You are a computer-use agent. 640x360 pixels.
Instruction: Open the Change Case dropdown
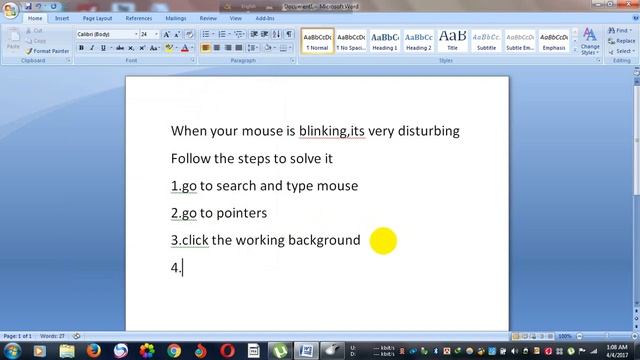[154, 48]
